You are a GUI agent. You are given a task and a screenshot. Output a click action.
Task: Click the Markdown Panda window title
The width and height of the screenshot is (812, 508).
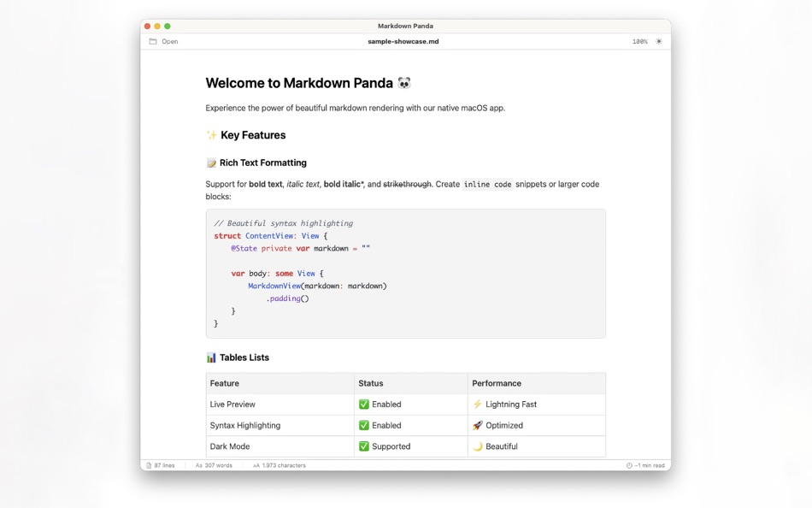(x=405, y=26)
